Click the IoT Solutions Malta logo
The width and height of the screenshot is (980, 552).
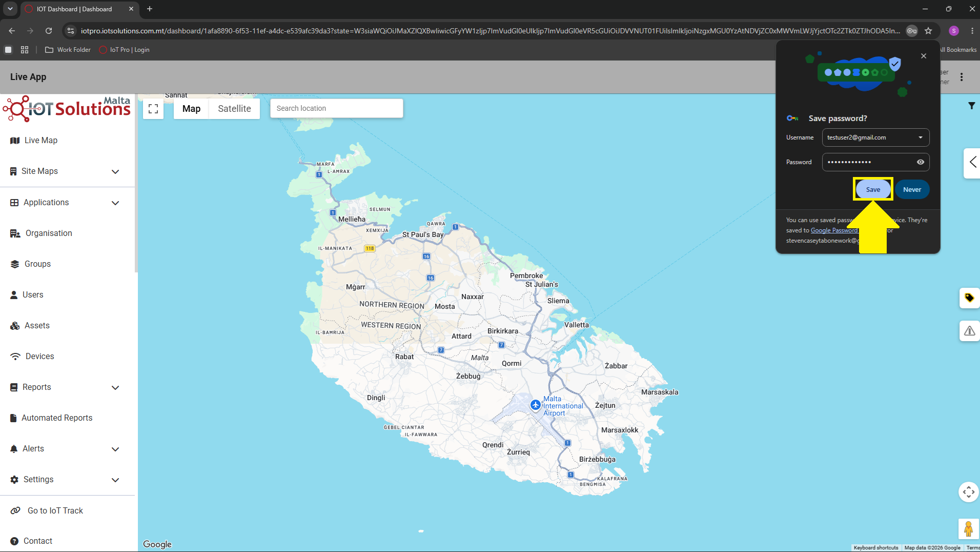coord(67,108)
